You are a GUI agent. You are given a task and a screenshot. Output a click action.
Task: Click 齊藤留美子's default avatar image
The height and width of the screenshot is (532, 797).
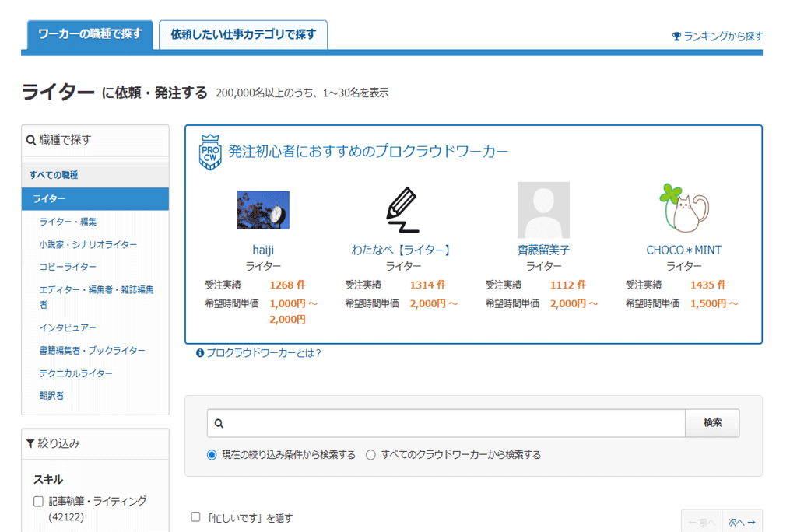tap(543, 210)
